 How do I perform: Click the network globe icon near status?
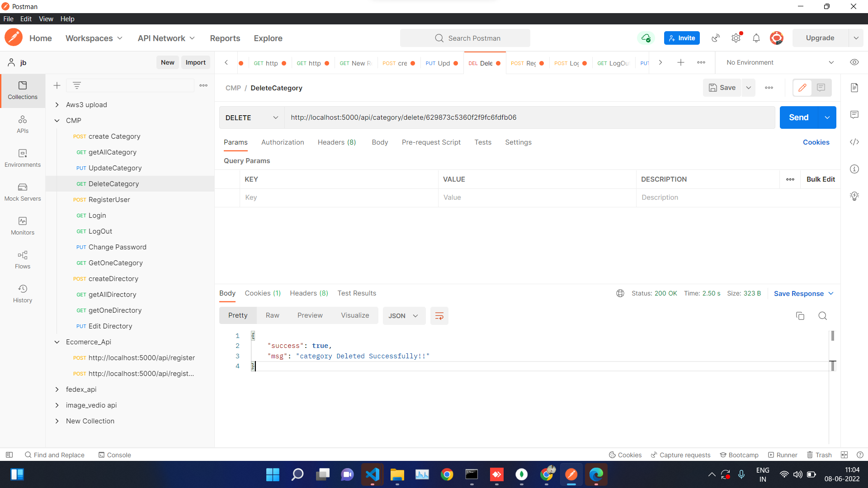click(x=620, y=293)
